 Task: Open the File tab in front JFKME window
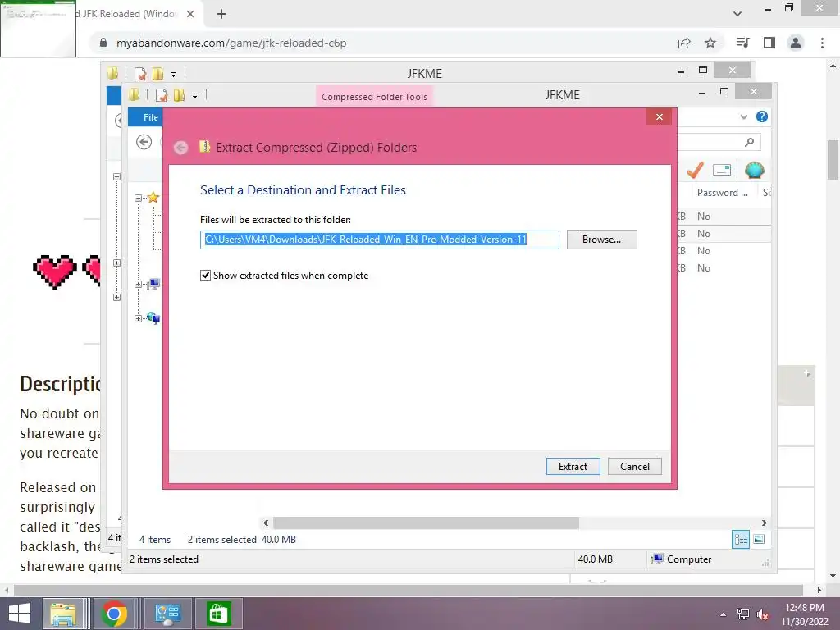[151, 117]
